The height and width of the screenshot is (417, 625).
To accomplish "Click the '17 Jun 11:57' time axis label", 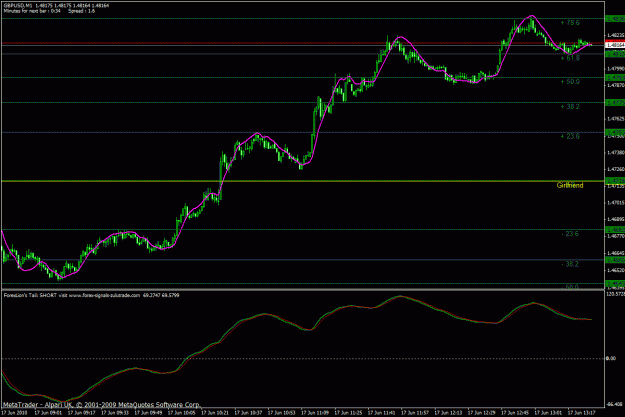I will point(415,413).
